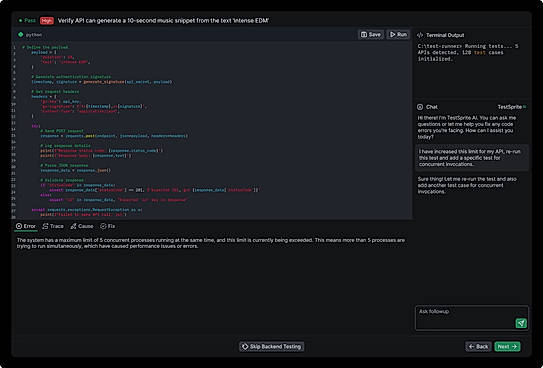Click the Fix tab checkmark icon

coord(103,226)
